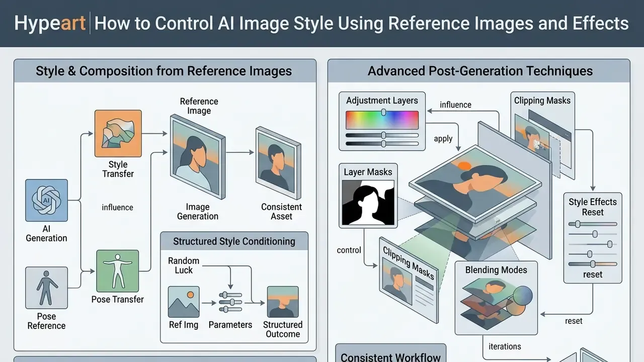
Task: Adjust the top slider in Style Effects Reset
Action: pos(592,224)
